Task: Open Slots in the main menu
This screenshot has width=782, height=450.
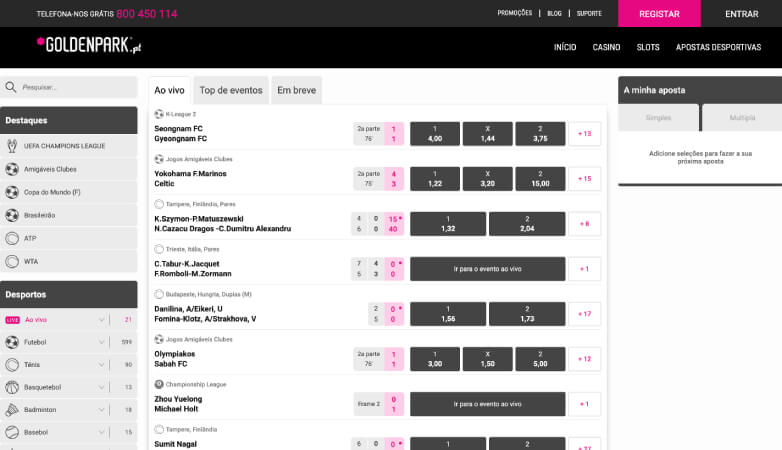Action: pos(648,47)
